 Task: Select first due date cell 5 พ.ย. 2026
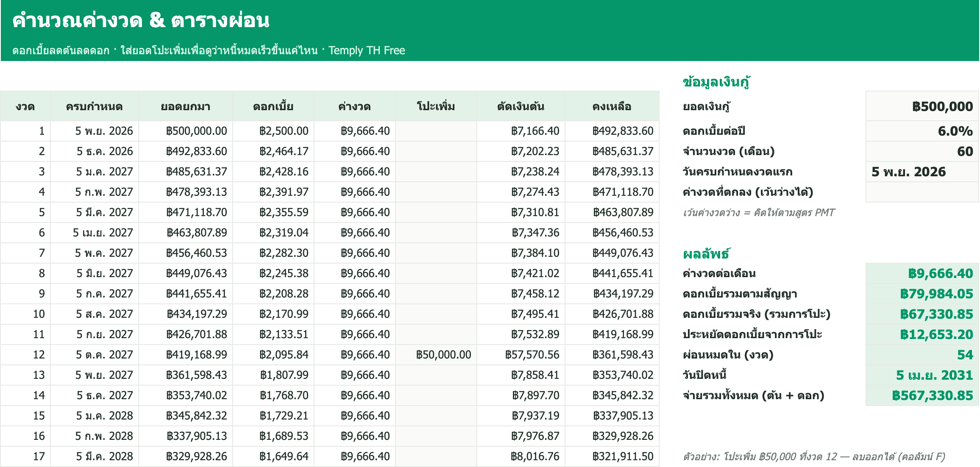922,172
